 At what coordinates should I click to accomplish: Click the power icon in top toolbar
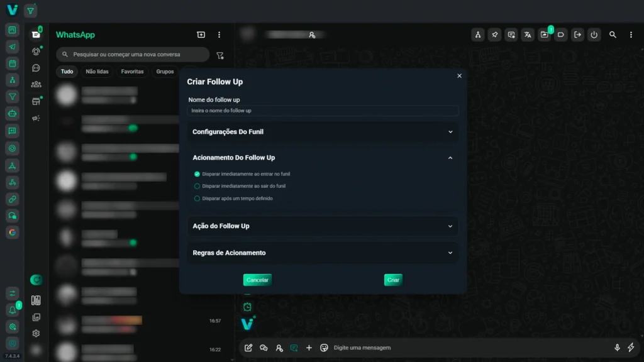pyautogui.click(x=594, y=35)
